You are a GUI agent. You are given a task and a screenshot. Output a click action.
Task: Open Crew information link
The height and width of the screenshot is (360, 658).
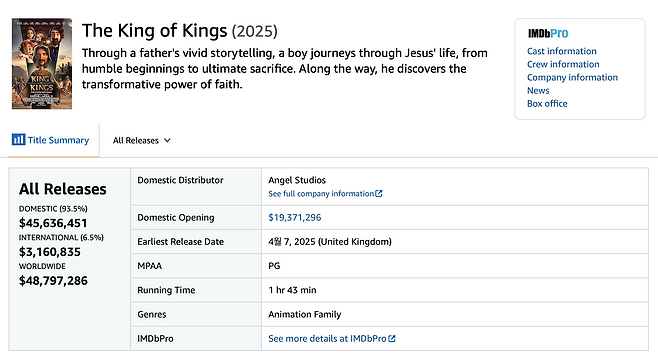click(x=563, y=64)
